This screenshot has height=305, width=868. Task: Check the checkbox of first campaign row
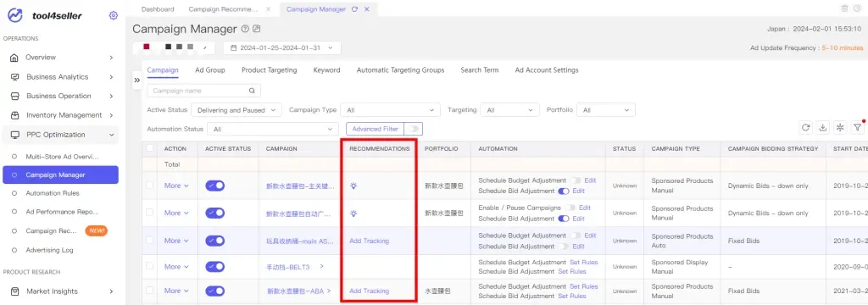149,186
